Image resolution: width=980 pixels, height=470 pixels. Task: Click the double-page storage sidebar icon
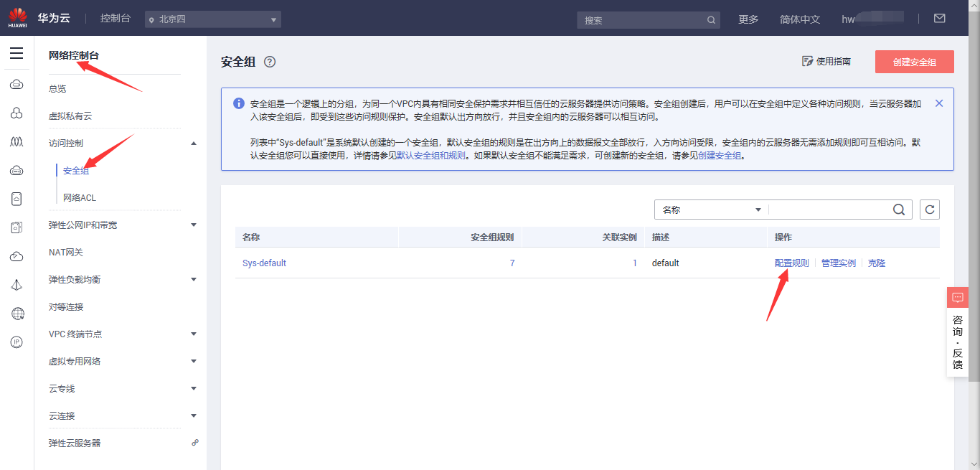pos(17,227)
